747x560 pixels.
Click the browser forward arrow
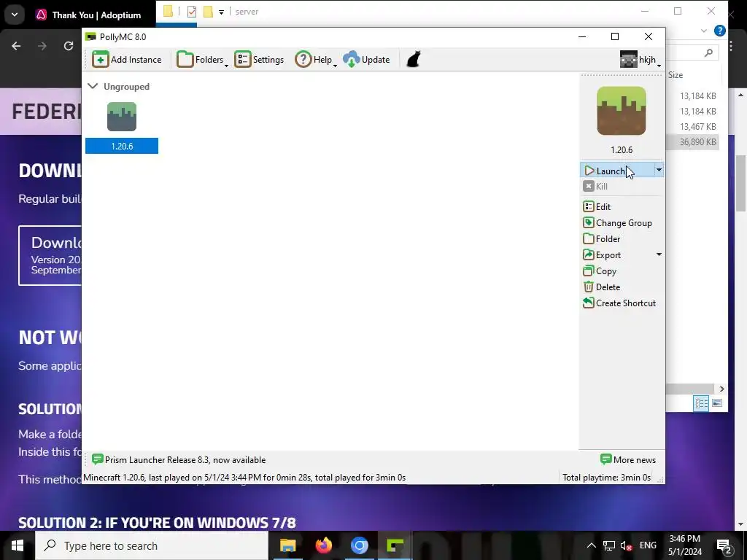42,46
